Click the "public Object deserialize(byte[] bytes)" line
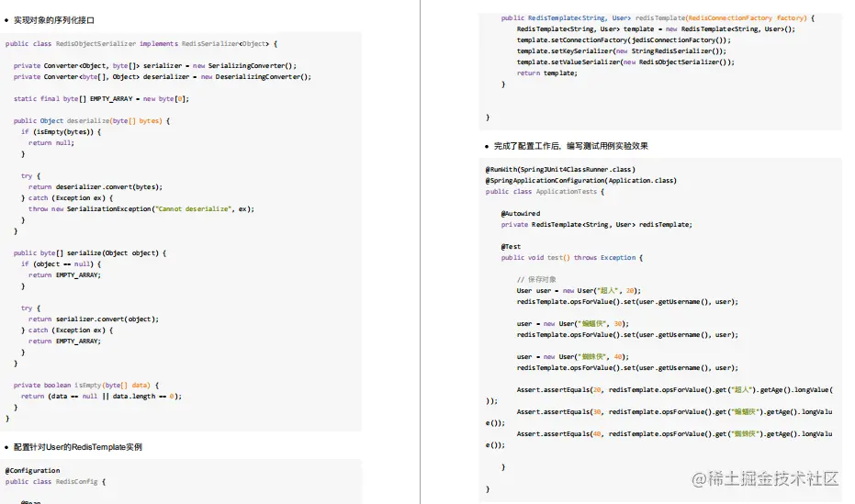The image size is (855, 504). click(92, 121)
